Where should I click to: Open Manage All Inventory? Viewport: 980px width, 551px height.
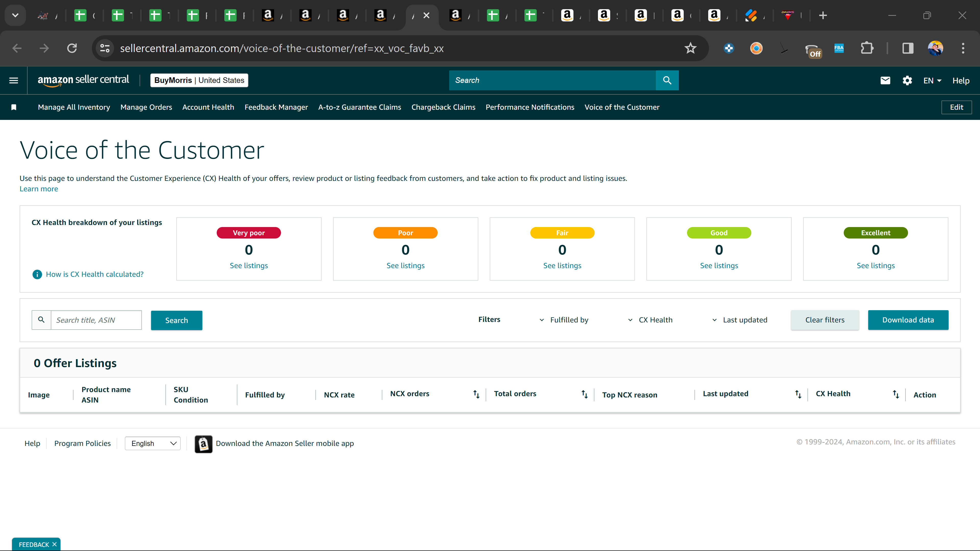[x=74, y=107]
